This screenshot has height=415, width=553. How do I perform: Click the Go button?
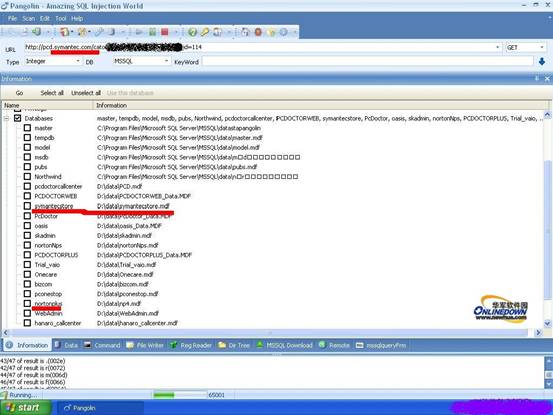19,93
